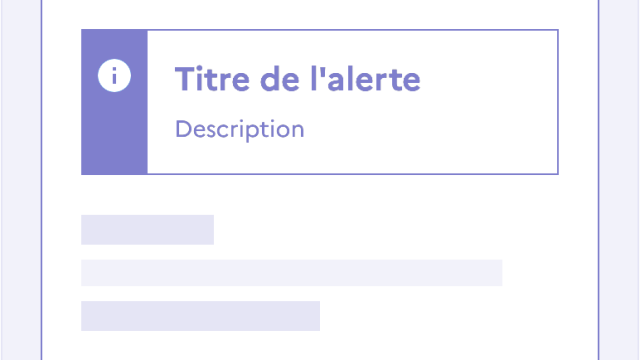Image resolution: width=640 pixels, height=360 pixels.
Task: Click the word "Titre" in the alert title
Action: (212, 79)
